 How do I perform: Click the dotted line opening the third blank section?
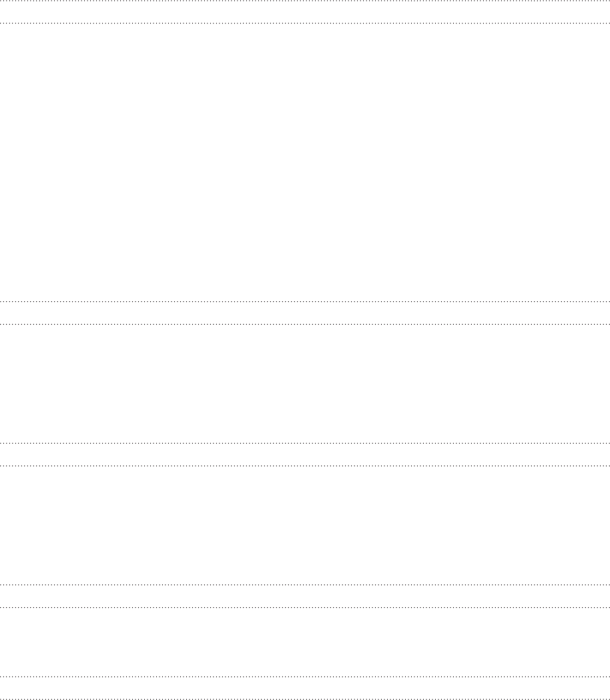click(x=305, y=466)
